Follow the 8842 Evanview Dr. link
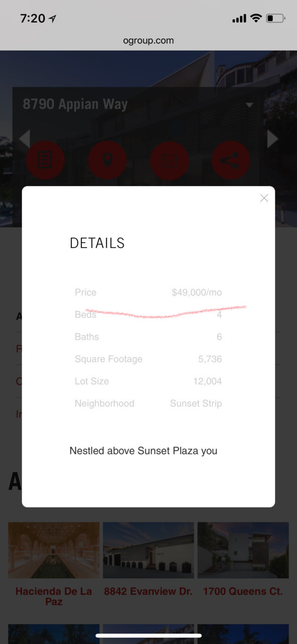The height and width of the screenshot is (644, 297). (x=148, y=591)
